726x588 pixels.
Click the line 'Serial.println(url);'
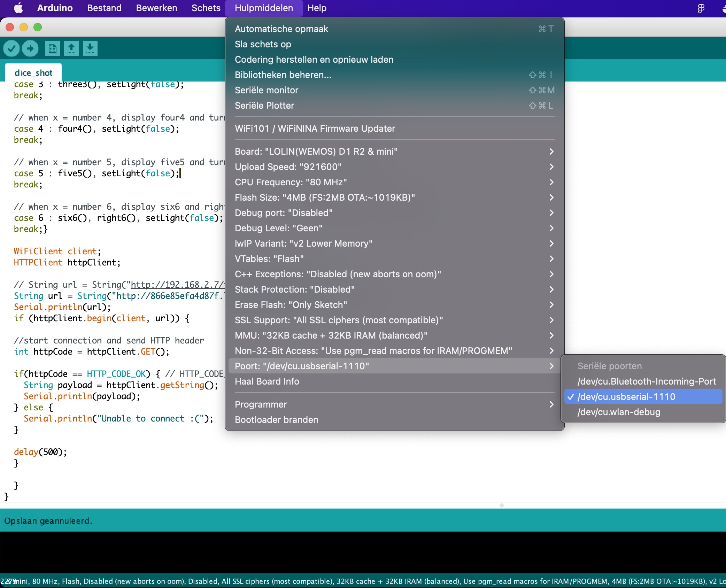[x=62, y=307]
